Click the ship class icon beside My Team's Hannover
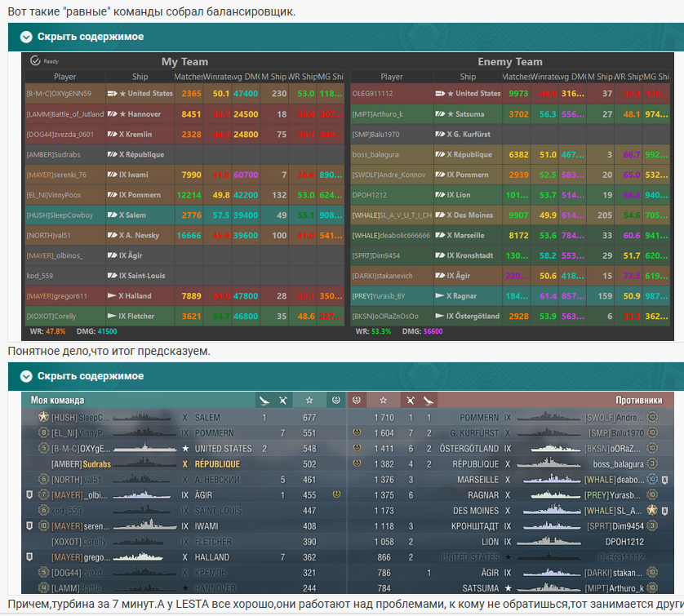 click(x=113, y=114)
